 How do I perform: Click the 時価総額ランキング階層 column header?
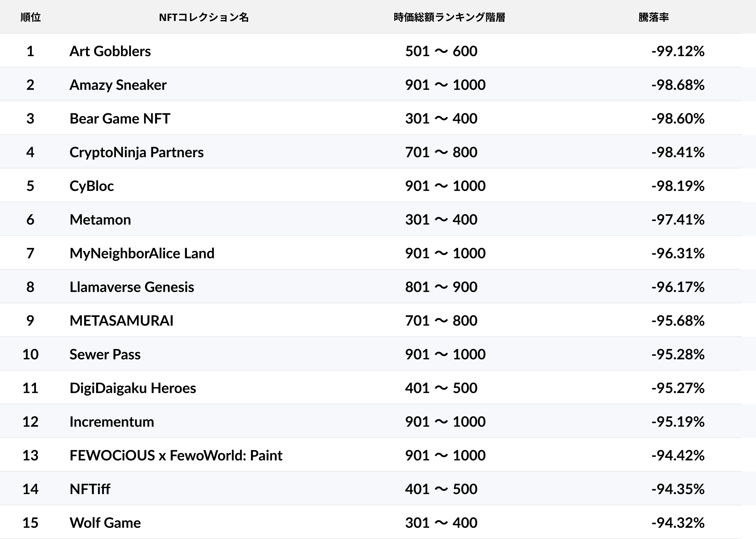pos(449,17)
